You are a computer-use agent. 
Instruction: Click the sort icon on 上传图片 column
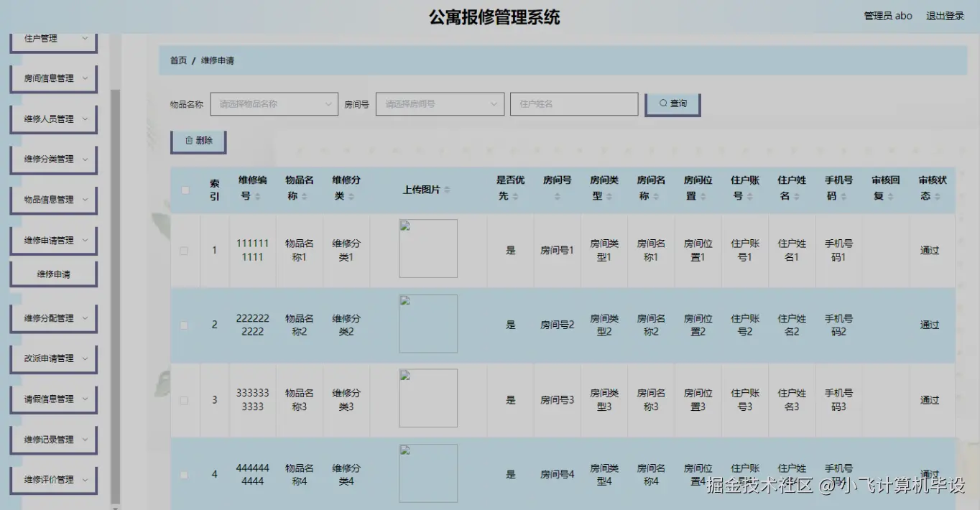tap(448, 190)
